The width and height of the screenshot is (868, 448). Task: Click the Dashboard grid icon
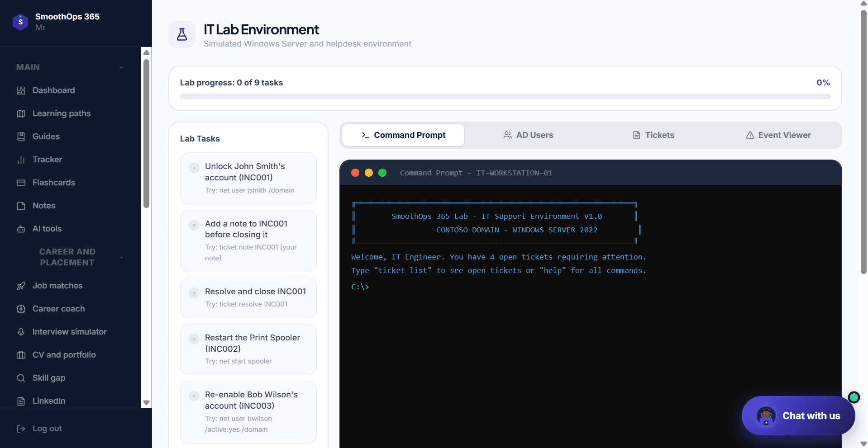pos(21,90)
